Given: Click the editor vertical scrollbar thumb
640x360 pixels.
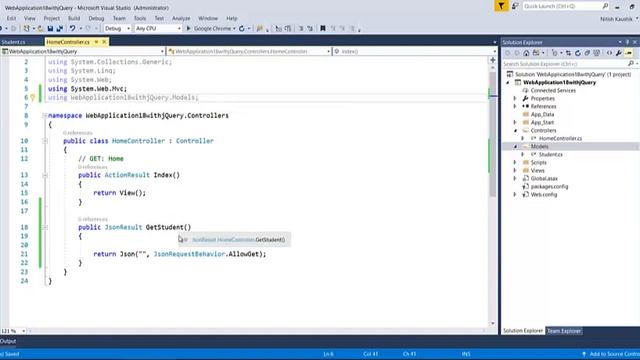Looking at the screenshot, I should [x=493, y=135].
